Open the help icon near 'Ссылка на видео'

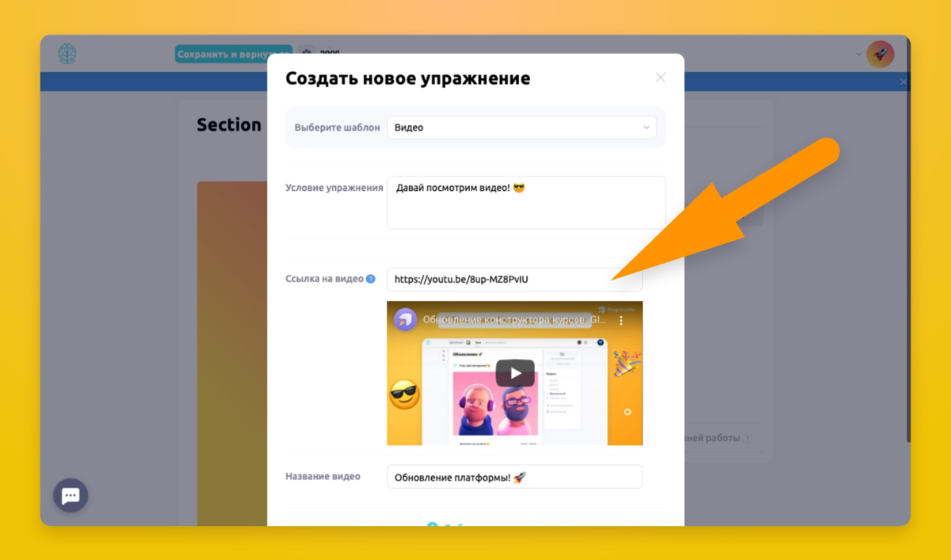tap(370, 279)
